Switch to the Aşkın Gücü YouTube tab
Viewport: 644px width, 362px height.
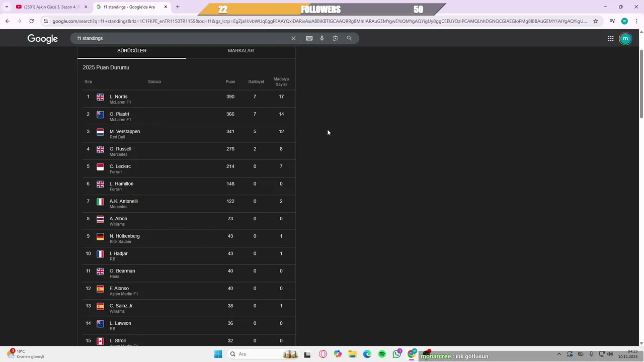48,7
